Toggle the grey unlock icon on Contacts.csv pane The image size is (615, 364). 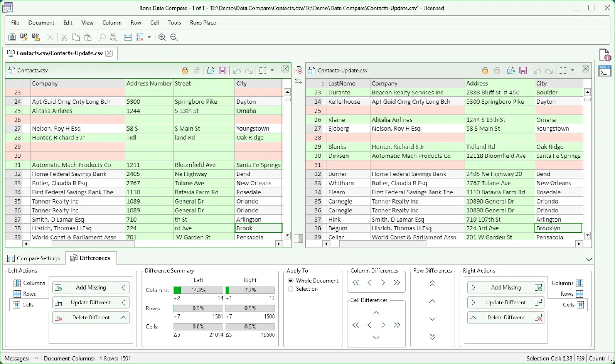pos(197,70)
